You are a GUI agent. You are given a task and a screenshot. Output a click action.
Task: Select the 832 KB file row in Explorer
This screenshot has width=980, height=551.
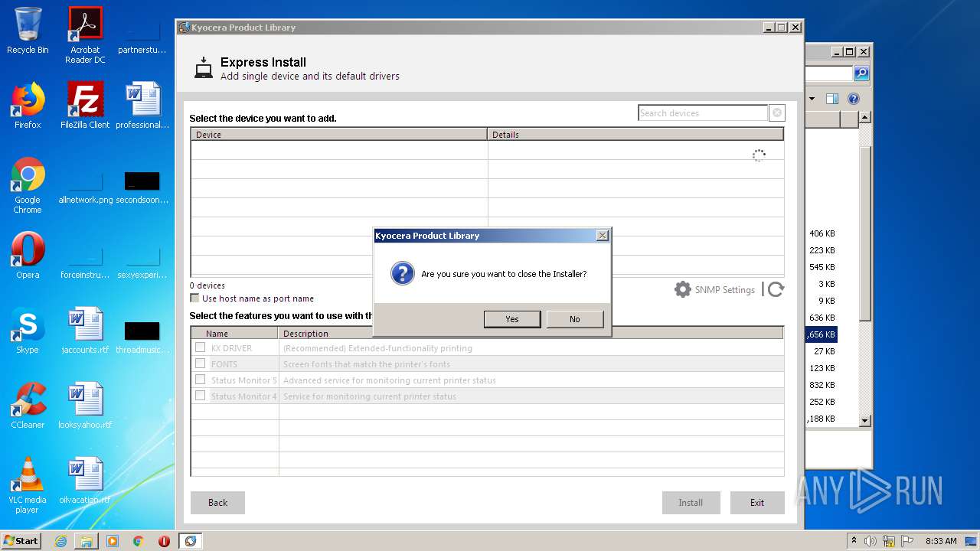[822, 385]
